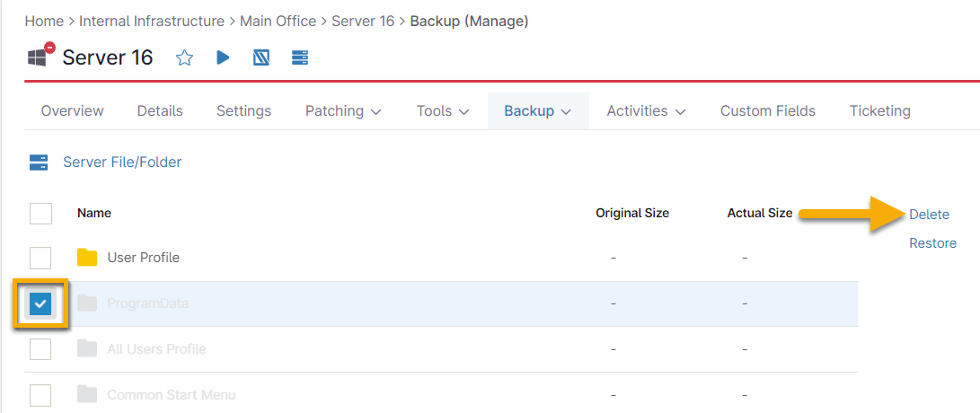Switch to the Overview tab
The height and width of the screenshot is (413, 980).
[x=72, y=111]
